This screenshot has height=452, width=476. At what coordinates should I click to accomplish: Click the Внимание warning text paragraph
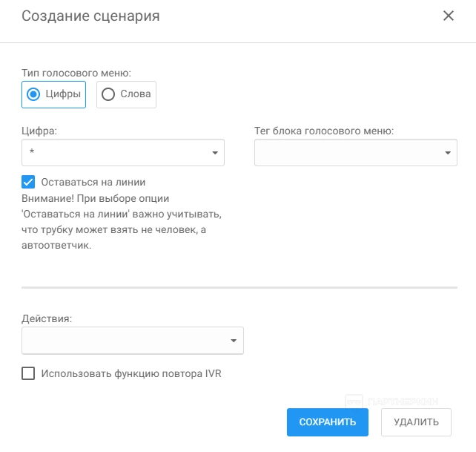[122, 223]
